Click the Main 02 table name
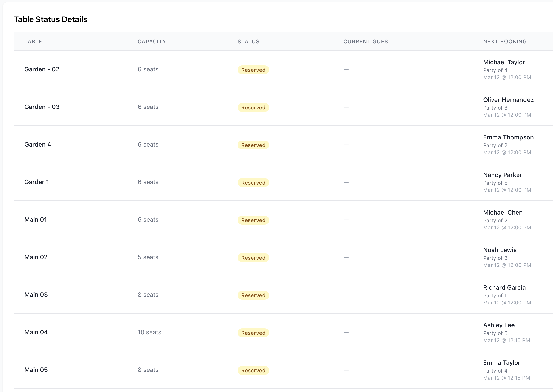 [x=36, y=257]
